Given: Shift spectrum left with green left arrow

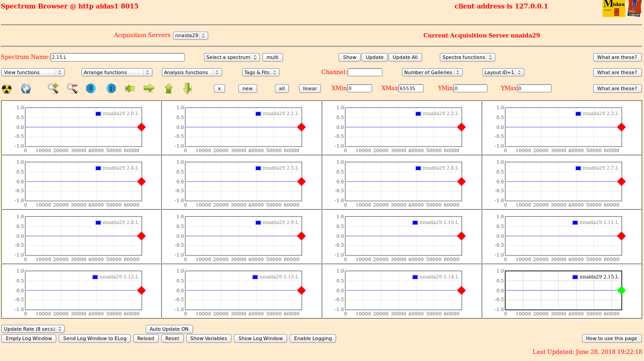Looking at the screenshot, I should coord(130,88).
